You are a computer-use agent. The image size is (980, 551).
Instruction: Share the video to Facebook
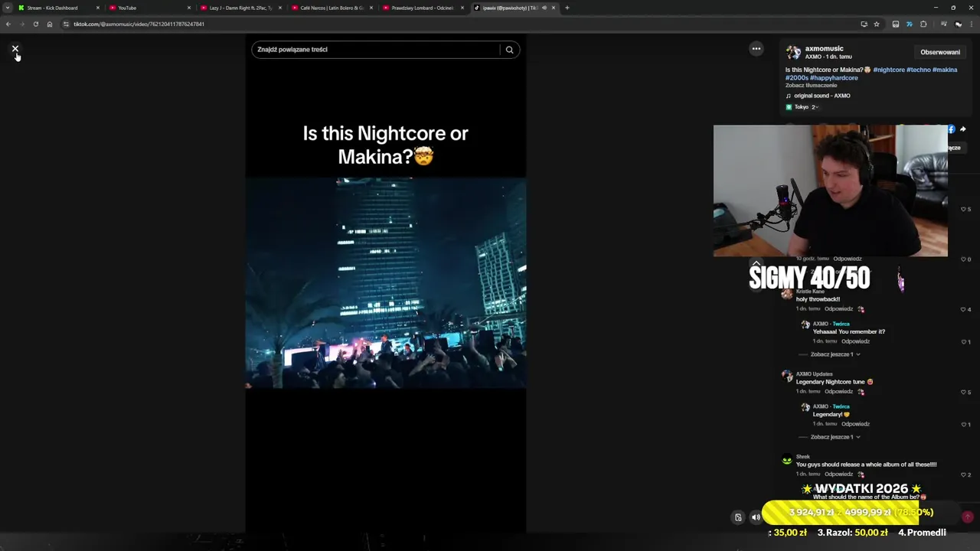(951, 129)
